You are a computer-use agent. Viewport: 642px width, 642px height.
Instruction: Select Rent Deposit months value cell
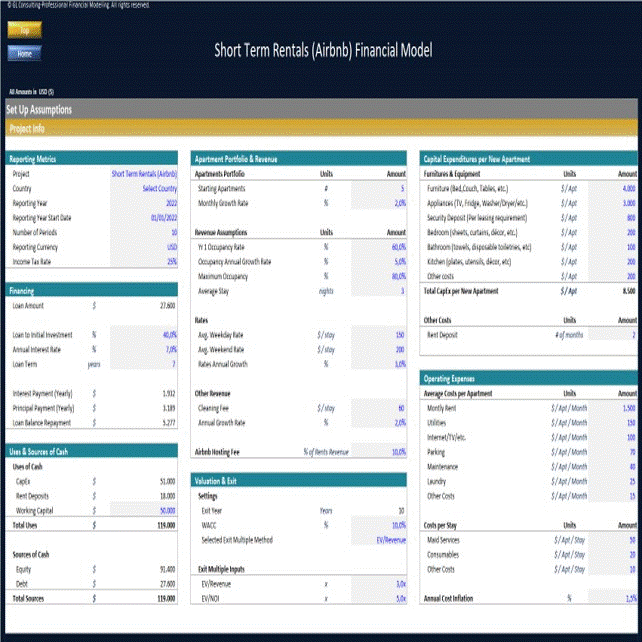point(613,335)
